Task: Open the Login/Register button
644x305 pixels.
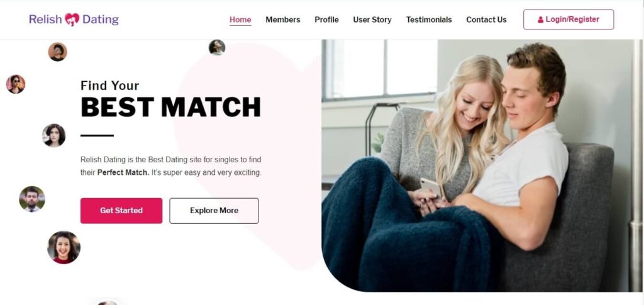Action: coord(569,19)
